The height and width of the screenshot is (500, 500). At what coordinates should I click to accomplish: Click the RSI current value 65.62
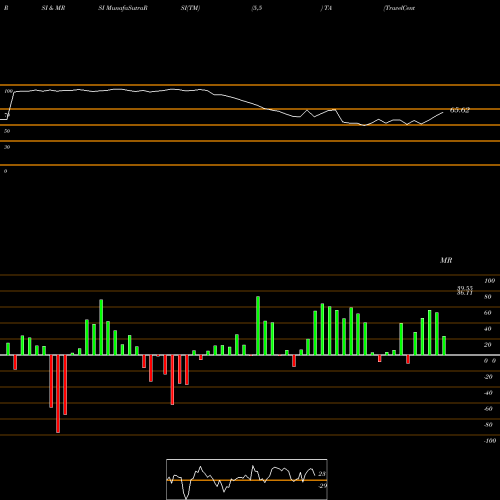[460, 110]
